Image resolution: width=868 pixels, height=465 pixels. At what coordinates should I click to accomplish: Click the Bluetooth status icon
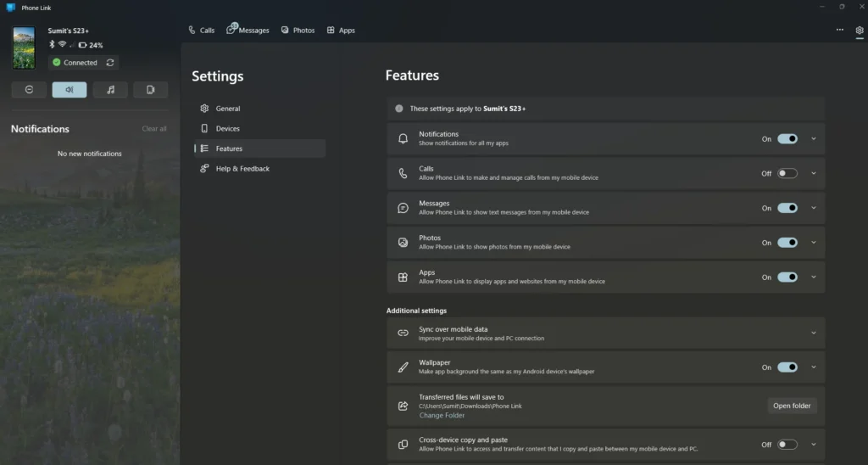(x=52, y=44)
